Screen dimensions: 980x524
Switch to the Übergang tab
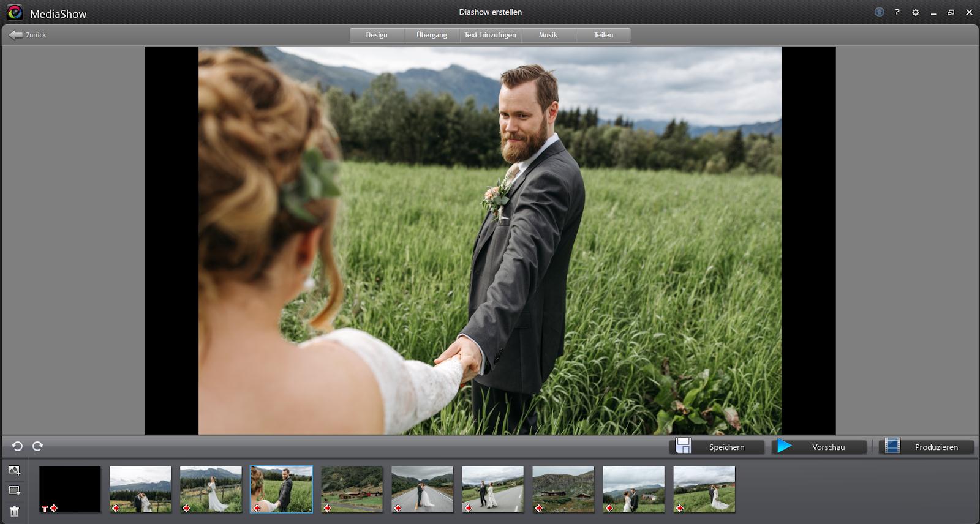point(432,35)
